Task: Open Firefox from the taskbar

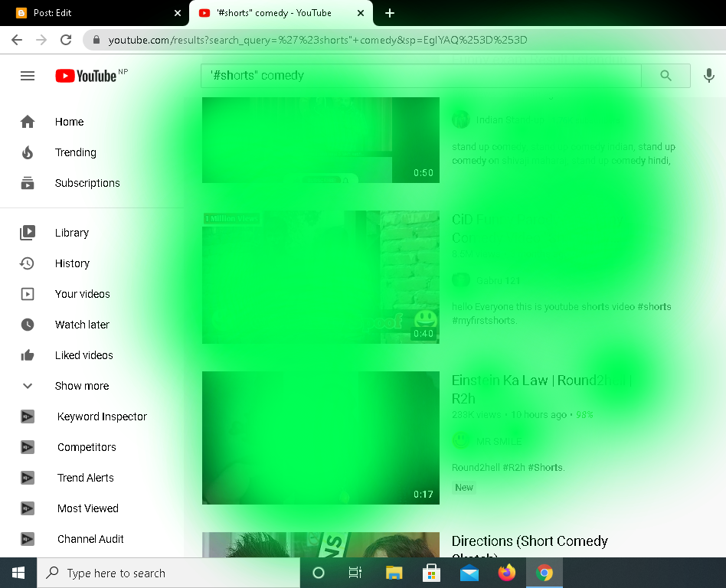Action: coord(506,573)
